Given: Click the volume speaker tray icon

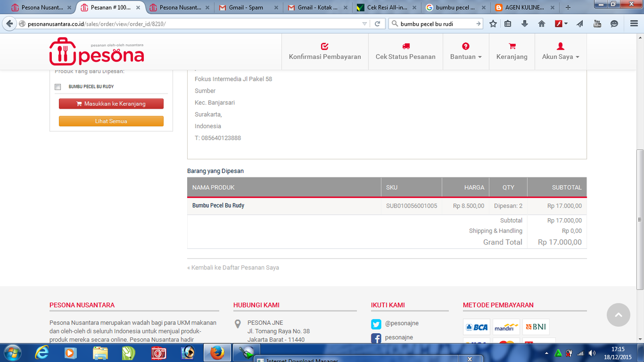Looking at the screenshot, I should [592, 353].
